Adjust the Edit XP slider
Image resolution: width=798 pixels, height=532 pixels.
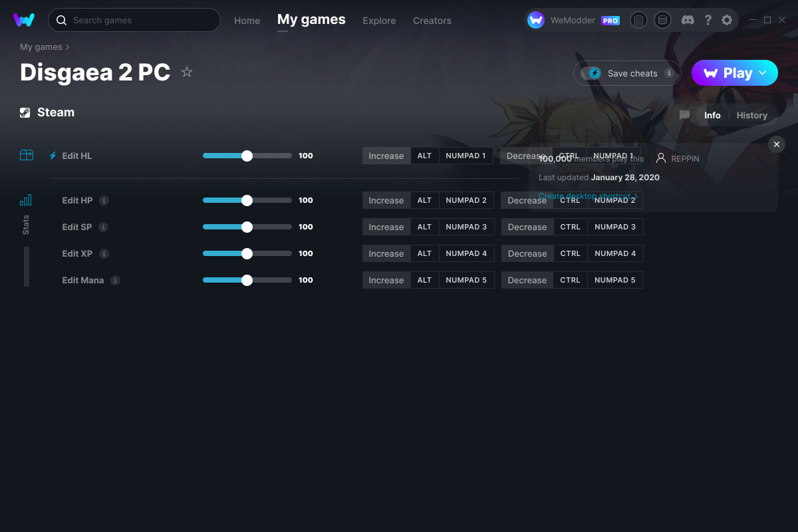(x=247, y=253)
